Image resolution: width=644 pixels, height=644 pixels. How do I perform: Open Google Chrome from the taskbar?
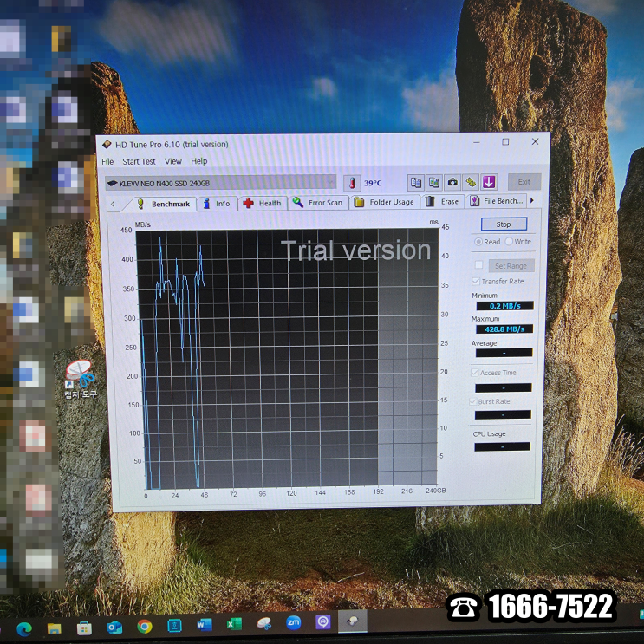144,627
